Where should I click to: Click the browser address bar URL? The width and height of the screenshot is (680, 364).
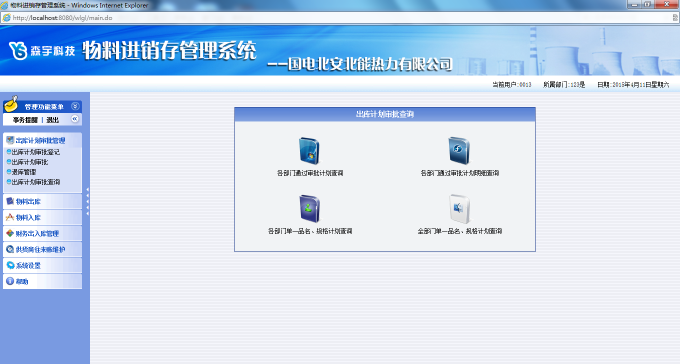click(x=62, y=18)
